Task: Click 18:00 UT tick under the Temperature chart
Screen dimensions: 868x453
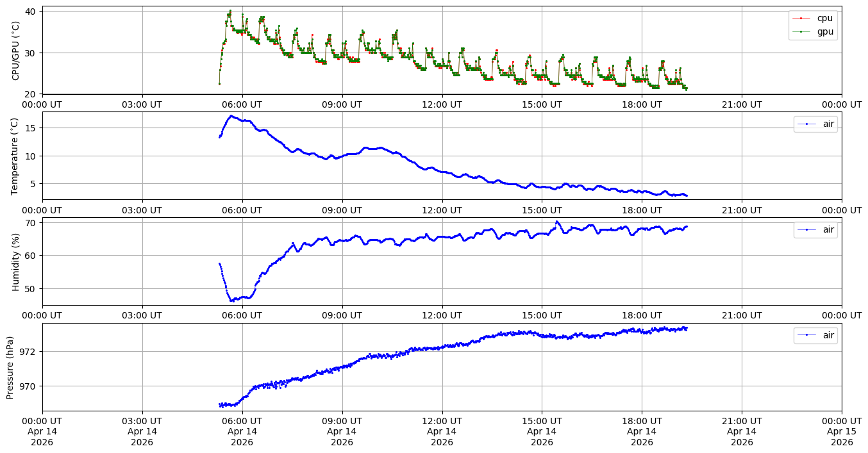Action: point(642,210)
